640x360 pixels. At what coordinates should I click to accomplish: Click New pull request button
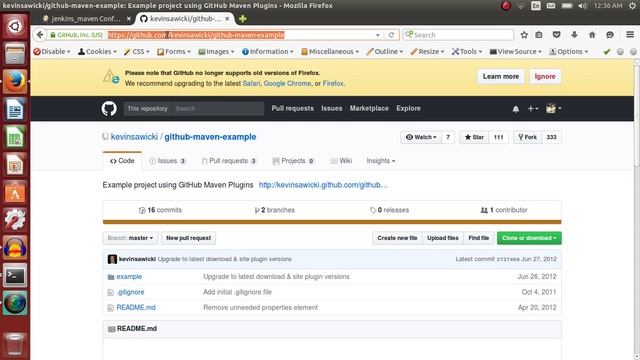(189, 238)
